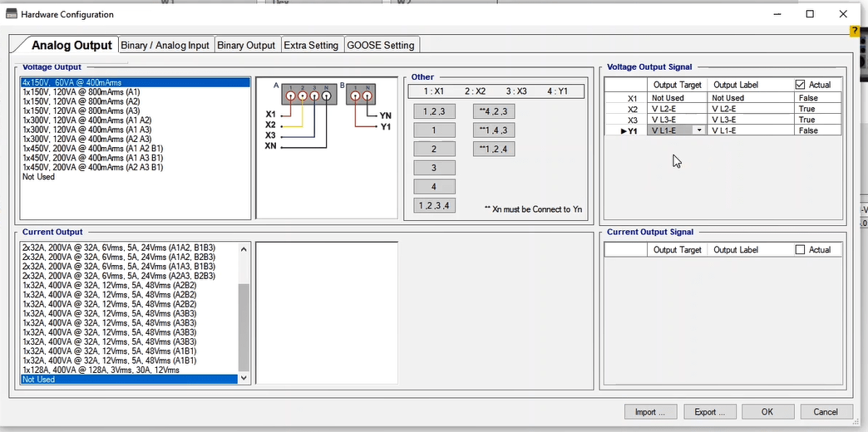Expand the Y1 Output Target dropdown
The width and height of the screenshot is (868, 432).
click(699, 130)
